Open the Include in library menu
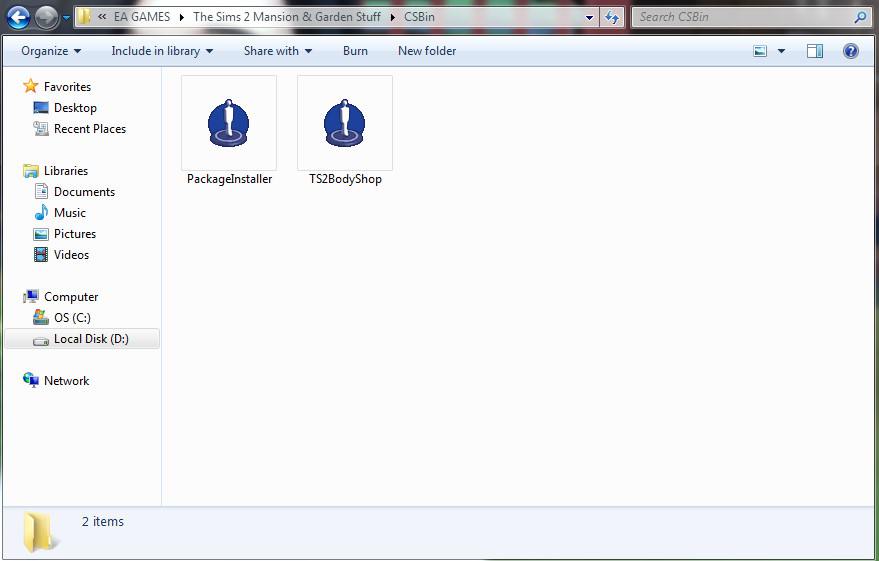Viewport: 879px width, 561px height. [x=162, y=51]
